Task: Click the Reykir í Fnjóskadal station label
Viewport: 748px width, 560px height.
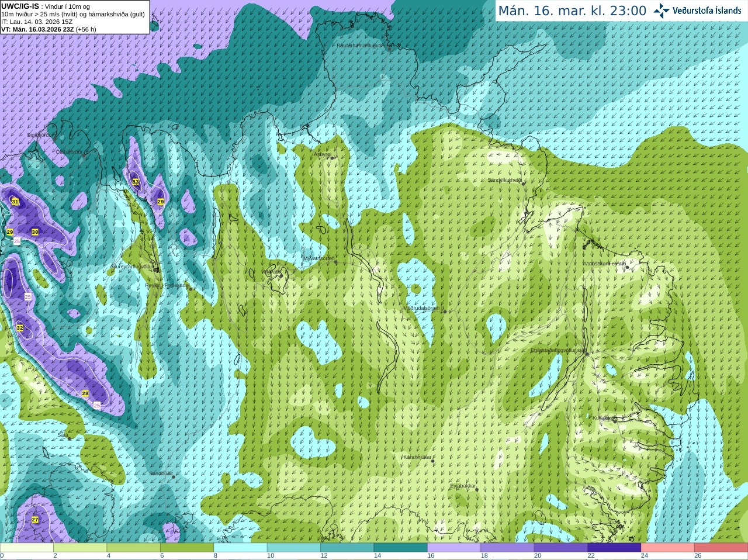Action: tap(167, 285)
